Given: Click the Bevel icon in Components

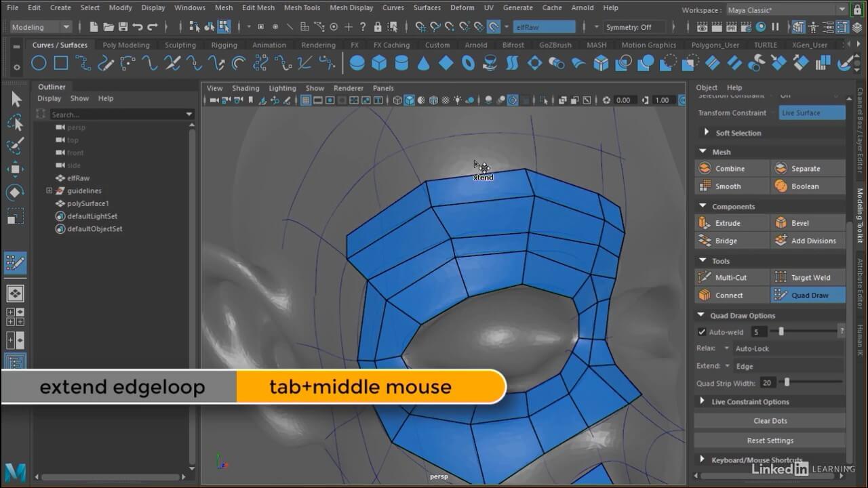Looking at the screenshot, I should [x=781, y=223].
